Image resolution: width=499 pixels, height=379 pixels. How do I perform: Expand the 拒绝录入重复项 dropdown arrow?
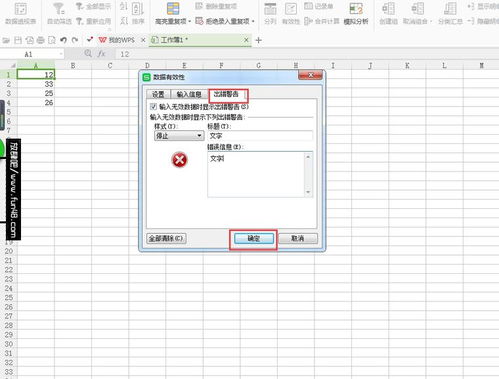253,21
